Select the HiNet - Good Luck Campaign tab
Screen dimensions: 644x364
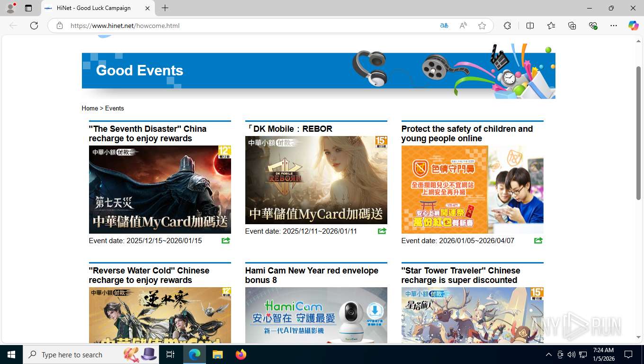[98, 8]
